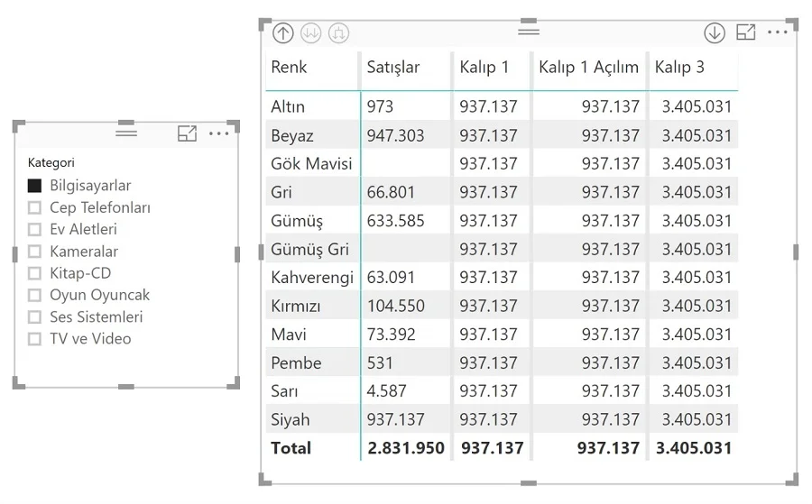The height and width of the screenshot is (504, 812).
Task: Click the Kategori slicer's top drag grip
Action: pos(126,133)
